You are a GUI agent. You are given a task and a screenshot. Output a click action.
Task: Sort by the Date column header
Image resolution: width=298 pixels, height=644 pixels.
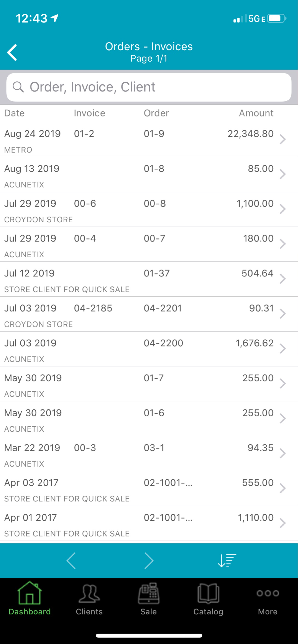[x=15, y=113]
